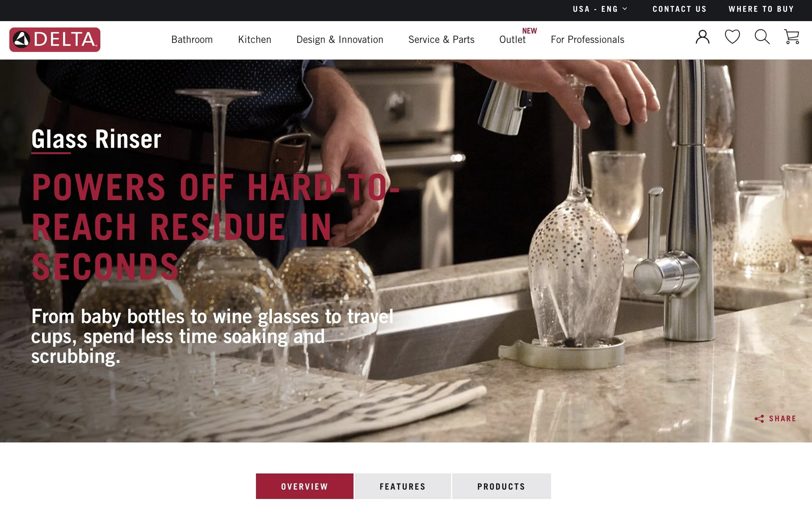Open the For Professionals menu

coord(588,39)
